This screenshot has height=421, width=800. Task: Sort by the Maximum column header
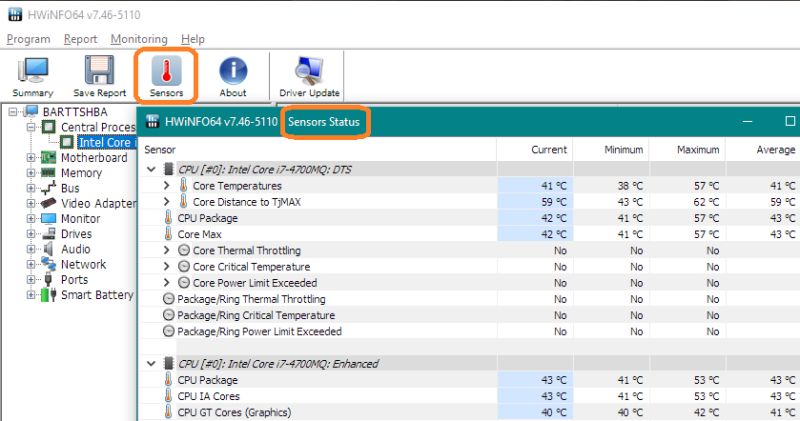tap(687, 150)
